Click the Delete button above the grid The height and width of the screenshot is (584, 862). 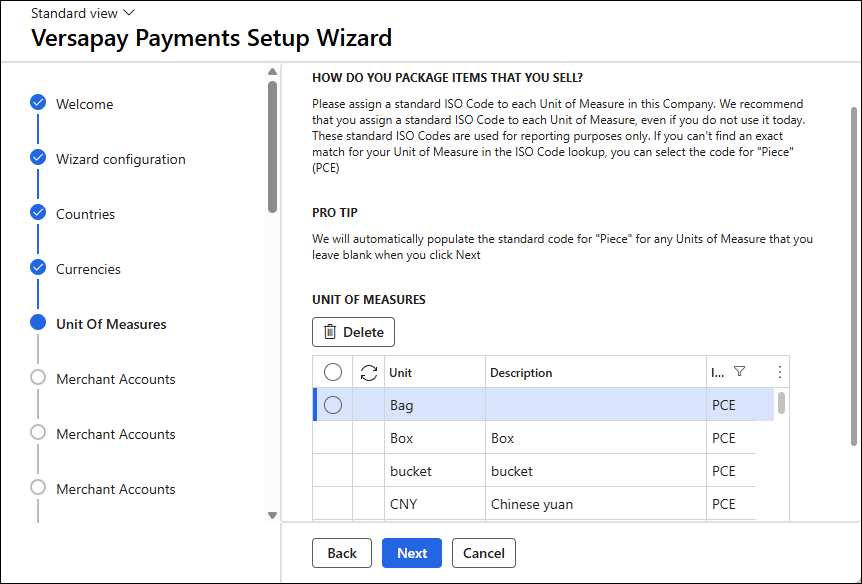coord(353,332)
